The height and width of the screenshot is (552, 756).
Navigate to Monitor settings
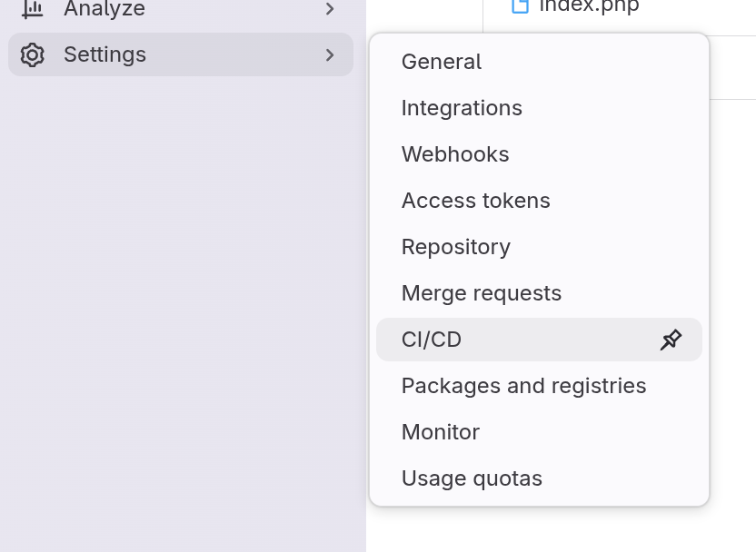point(441,432)
